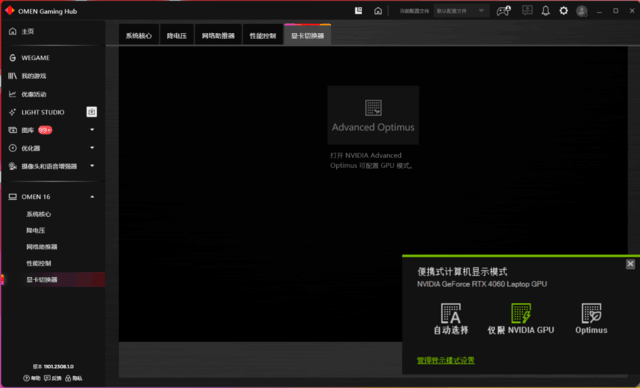This screenshot has width=640, height=388.
Task: Open 我的游戏 library in the sidebar
Action: coord(27,76)
